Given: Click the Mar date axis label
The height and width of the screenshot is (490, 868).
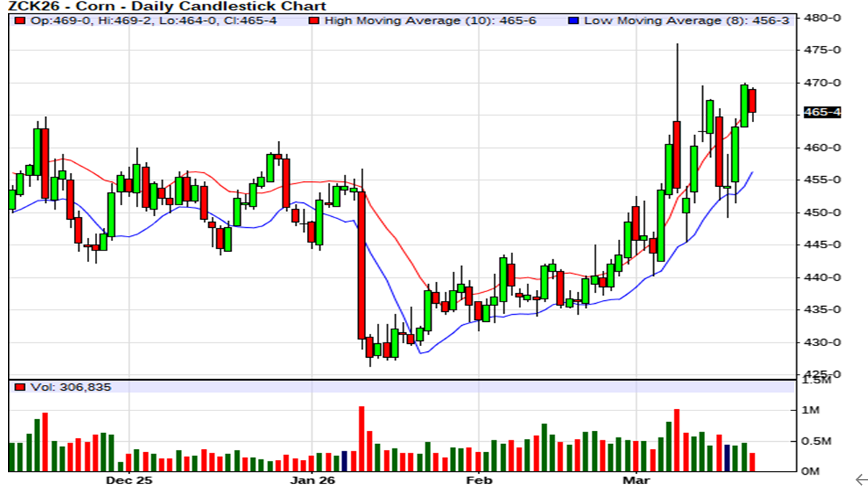Looking at the screenshot, I should pyautogui.click(x=636, y=480).
